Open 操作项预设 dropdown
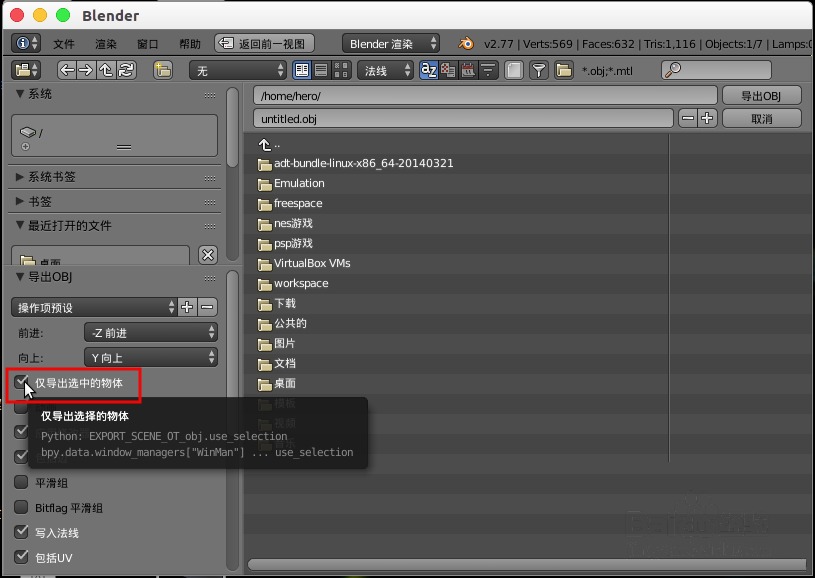The image size is (815, 578). pos(94,307)
